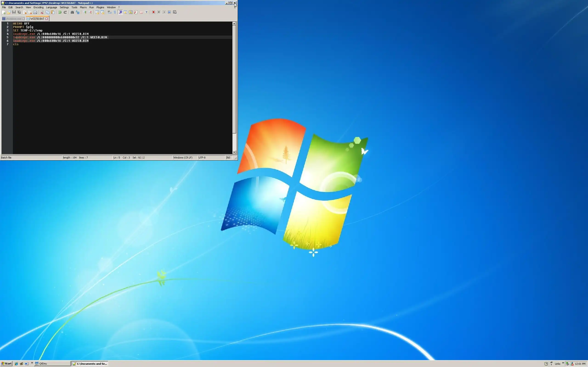Switch to the shutdown.exe tab
588x367 pixels.
[13, 19]
